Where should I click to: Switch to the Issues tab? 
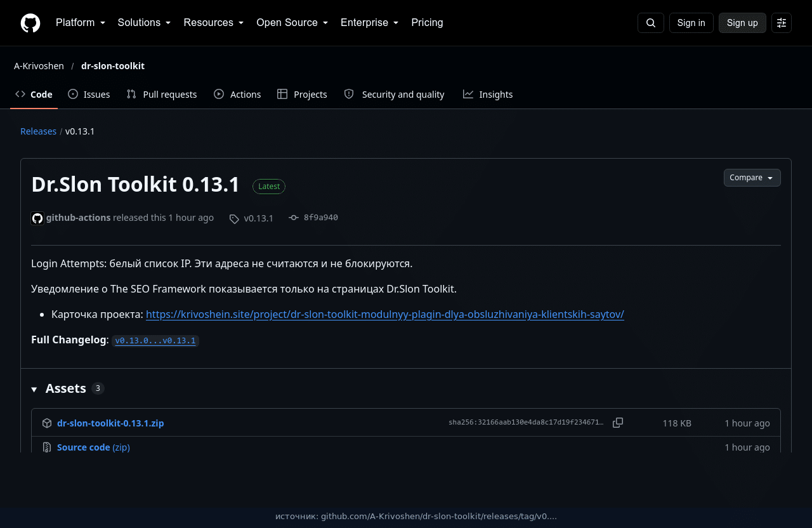(x=89, y=95)
